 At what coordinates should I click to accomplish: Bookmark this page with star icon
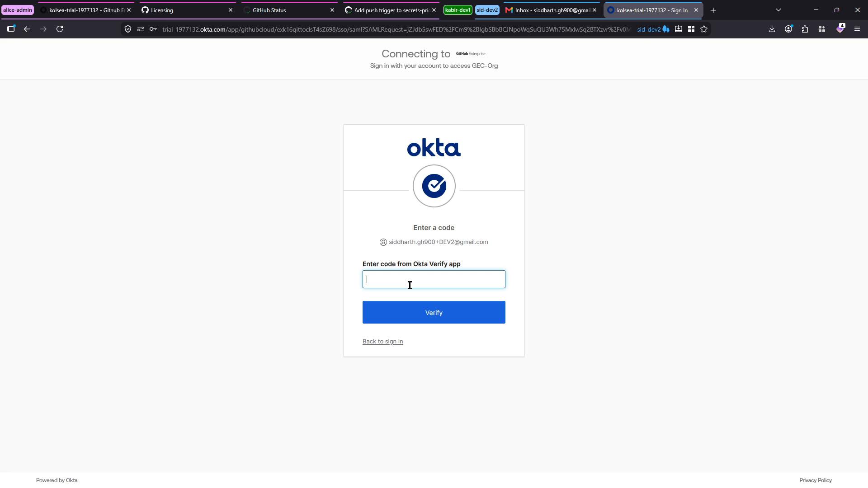coord(704,29)
